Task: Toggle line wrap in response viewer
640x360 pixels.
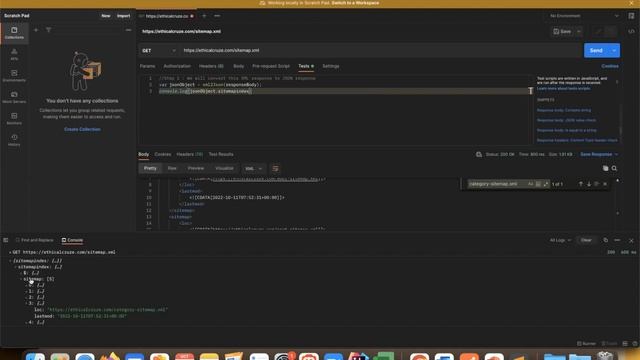Action: click(x=276, y=169)
